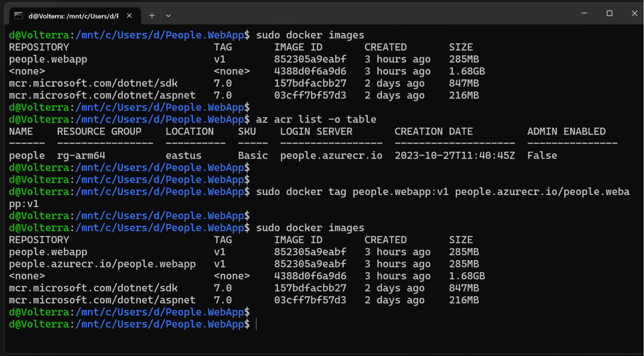Click the Basic SKU value
The height and width of the screenshot is (356, 644).
(253, 155)
